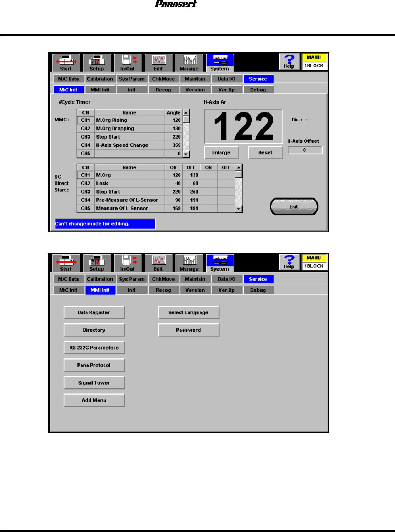Select M.Org Dropping row in MMC table

click(x=130, y=129)
